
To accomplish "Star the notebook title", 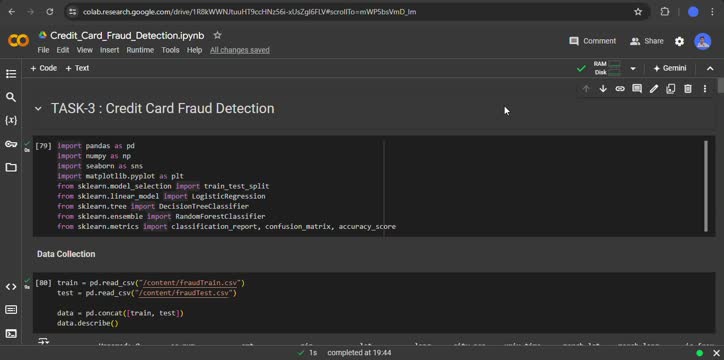I will click(x=217, y=35).
